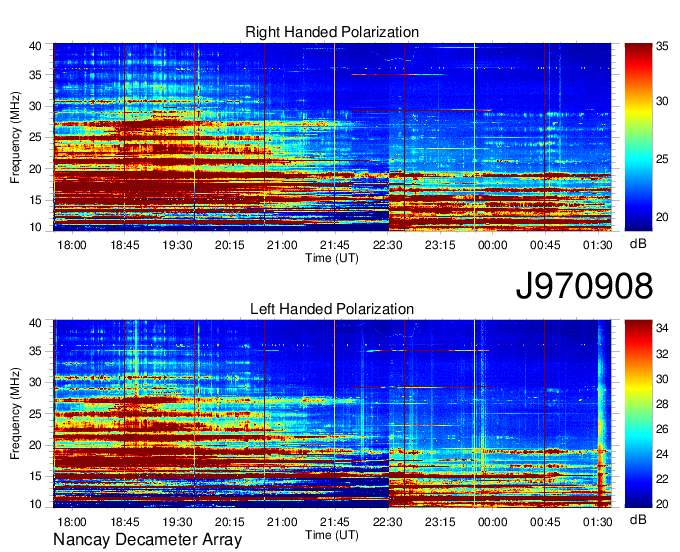The image size is (680, 552).
Task: Click the 23:15 tick under Left Handed plot
Action: 440,522
